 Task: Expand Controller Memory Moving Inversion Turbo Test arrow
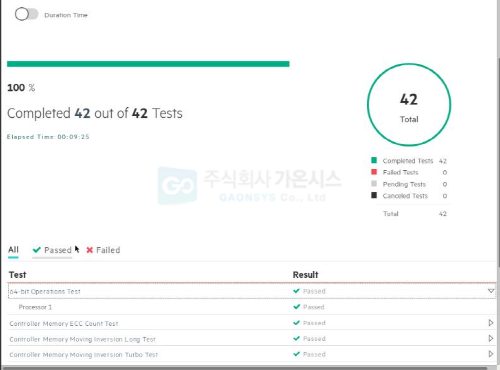[491, 354]
